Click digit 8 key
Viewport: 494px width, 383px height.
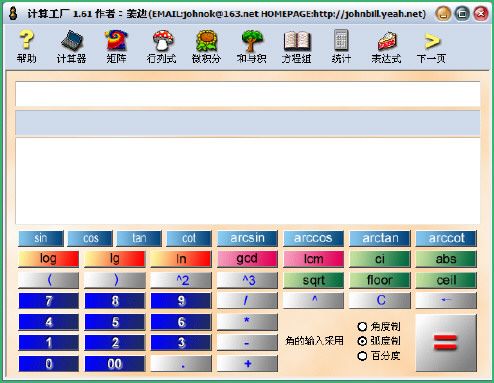click(115, 301)
